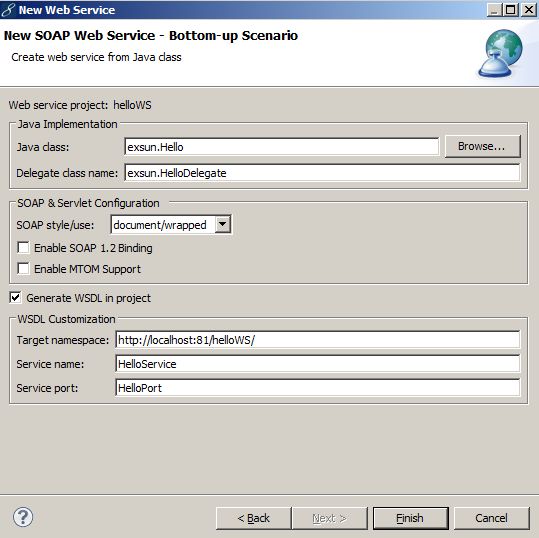Click the Service name field HelloService
The width and height of the screenshot is (539, 538).
click(318, 364)
